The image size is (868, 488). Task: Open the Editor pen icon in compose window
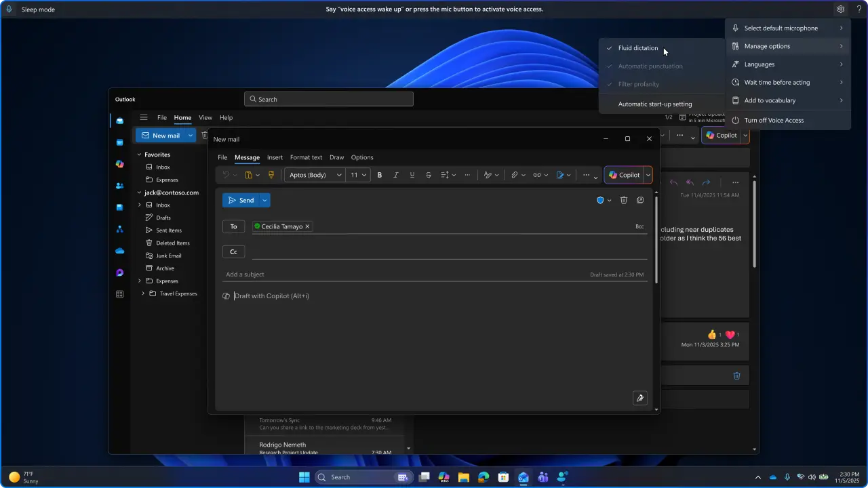[639, 398]
